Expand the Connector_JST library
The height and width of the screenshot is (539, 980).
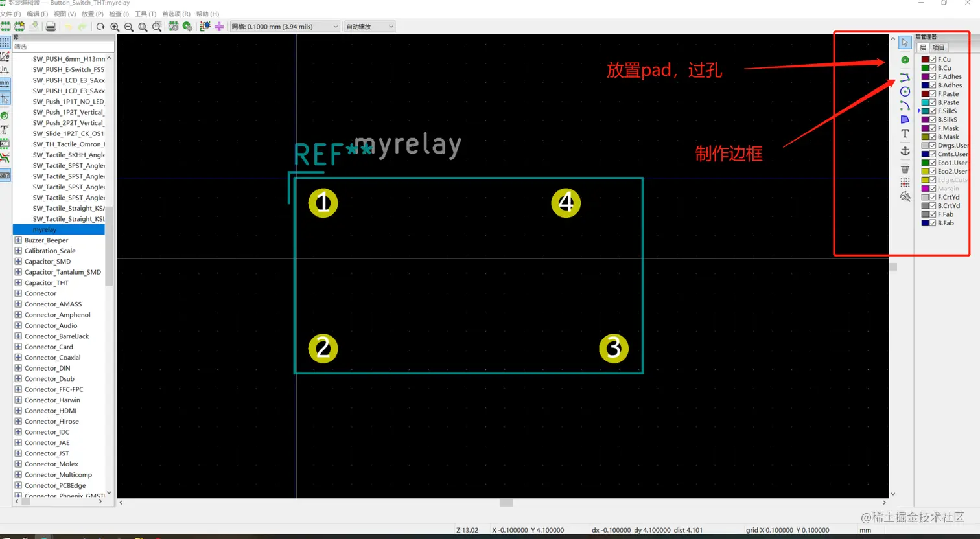[x=18, y=453]
